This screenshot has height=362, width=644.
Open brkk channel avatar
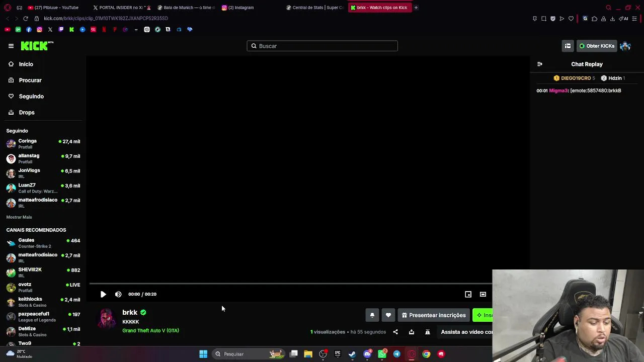(107, 319)
